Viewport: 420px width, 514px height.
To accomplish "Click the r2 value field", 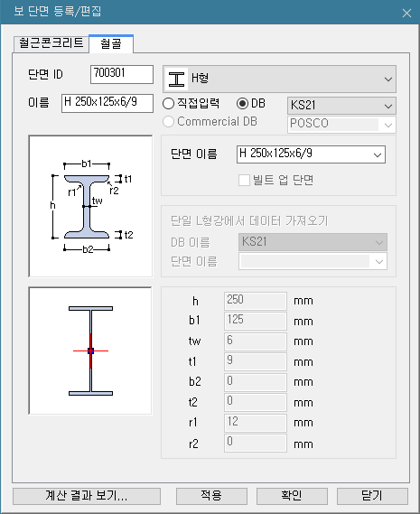I will [x=256, y=444].
